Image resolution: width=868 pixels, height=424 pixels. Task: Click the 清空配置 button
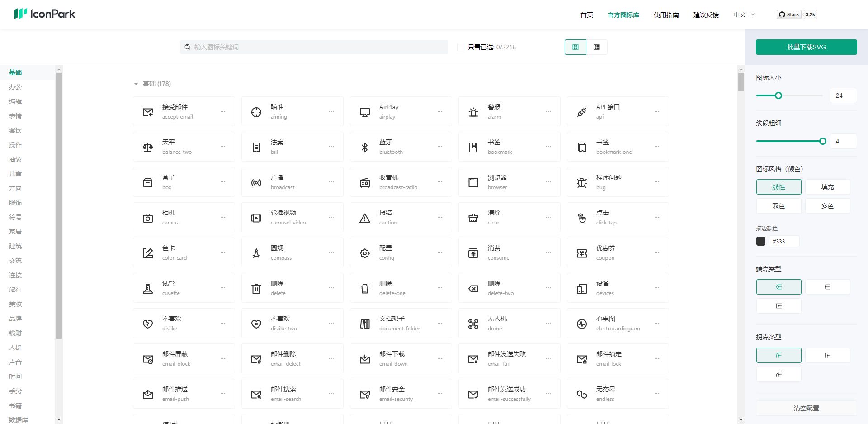tap(807, 408)
